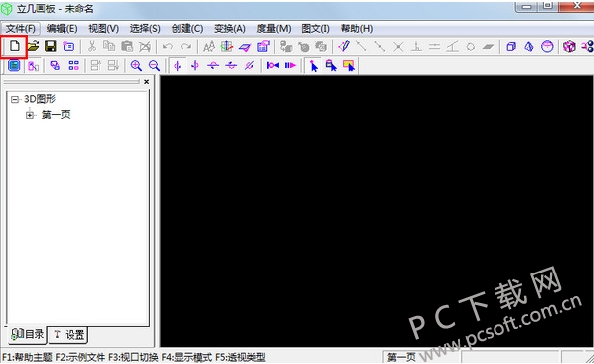Create a pyramid with the pyramid icon
The width and height of the screenshot is (594, 364).
click(529, 46)
